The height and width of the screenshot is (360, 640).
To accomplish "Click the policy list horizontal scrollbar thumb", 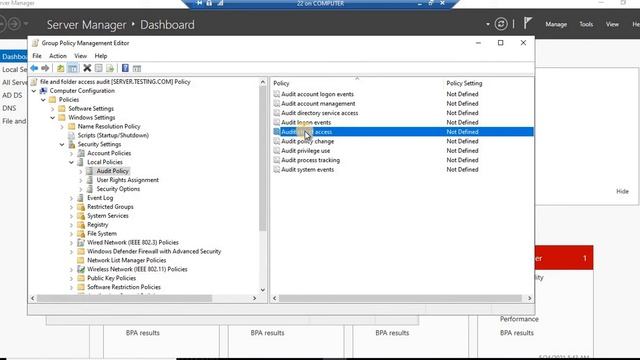I will point(400,298).
